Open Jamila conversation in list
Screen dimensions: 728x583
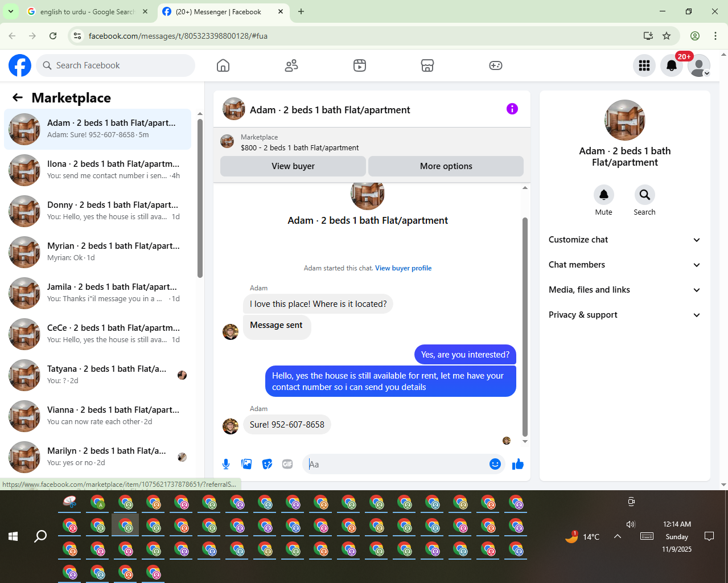[x=97, y=293]
